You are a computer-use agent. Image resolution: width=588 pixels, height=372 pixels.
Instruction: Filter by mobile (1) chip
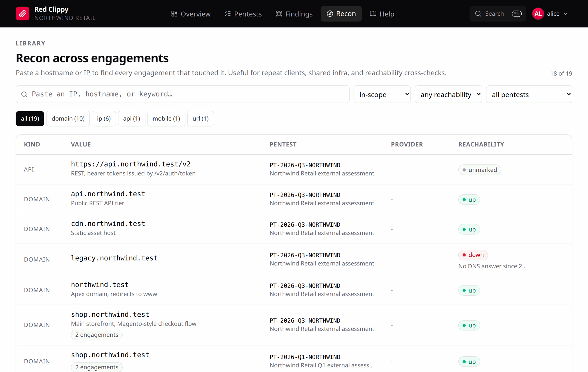pyautogui.click(x=166, y=119)
